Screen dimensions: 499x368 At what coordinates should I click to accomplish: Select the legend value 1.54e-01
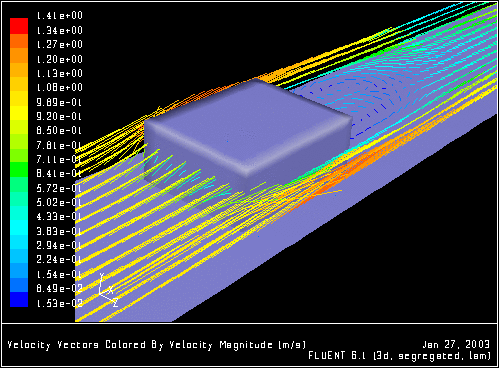pos(59,274)
